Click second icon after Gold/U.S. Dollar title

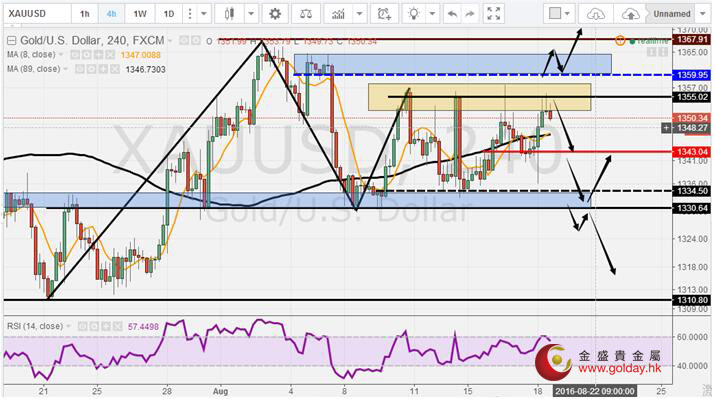click(x=195, y=41)
